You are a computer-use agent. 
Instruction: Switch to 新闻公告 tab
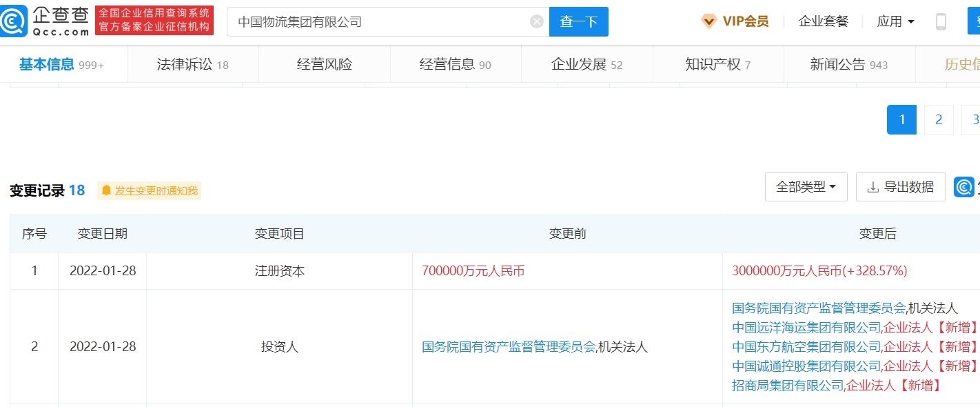point(849,65)
